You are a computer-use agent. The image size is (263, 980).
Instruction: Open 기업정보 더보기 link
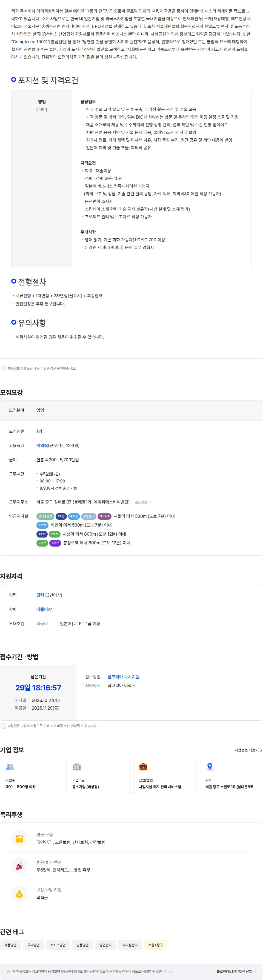(x=248, y=750)
